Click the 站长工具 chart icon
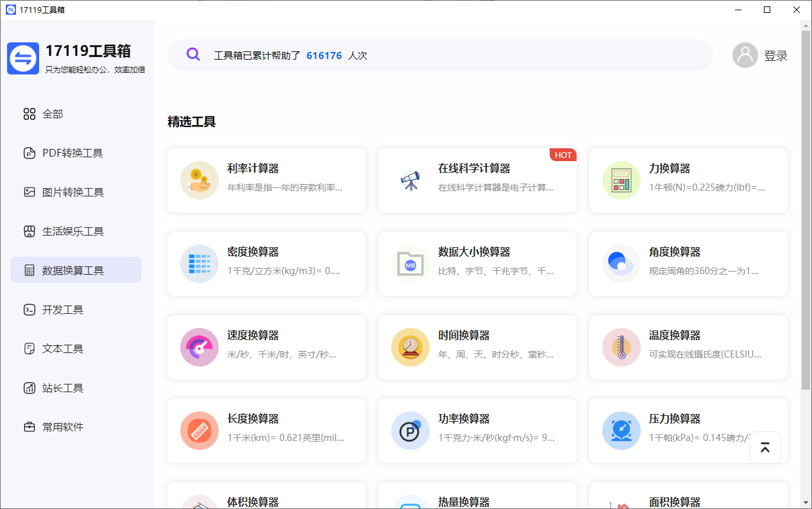 (x=30, y=388)
